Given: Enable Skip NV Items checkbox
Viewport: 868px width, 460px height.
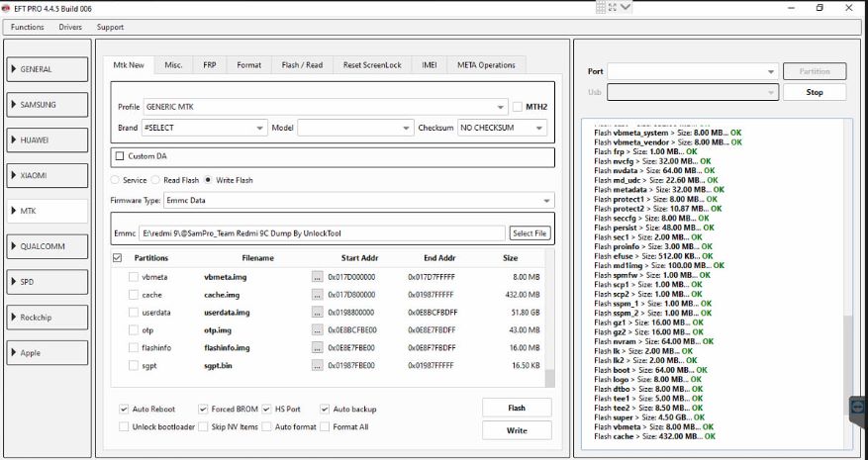Looking at the screenshot, I should pos(203,426).
